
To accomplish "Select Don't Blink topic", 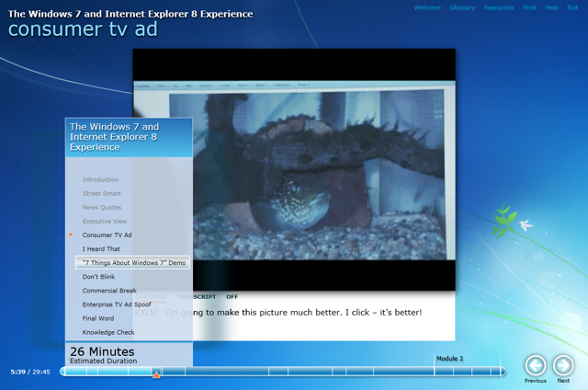I will (98, 277).
